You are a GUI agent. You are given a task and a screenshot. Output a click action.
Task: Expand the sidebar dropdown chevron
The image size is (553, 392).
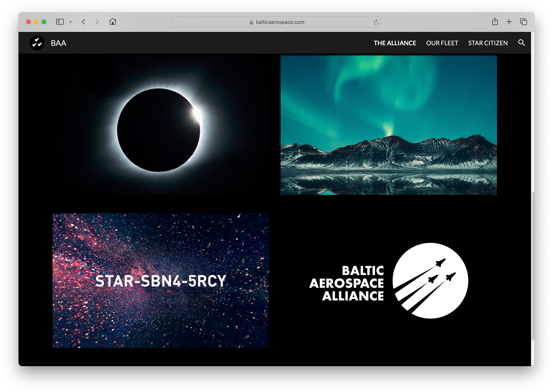[71, 22]
